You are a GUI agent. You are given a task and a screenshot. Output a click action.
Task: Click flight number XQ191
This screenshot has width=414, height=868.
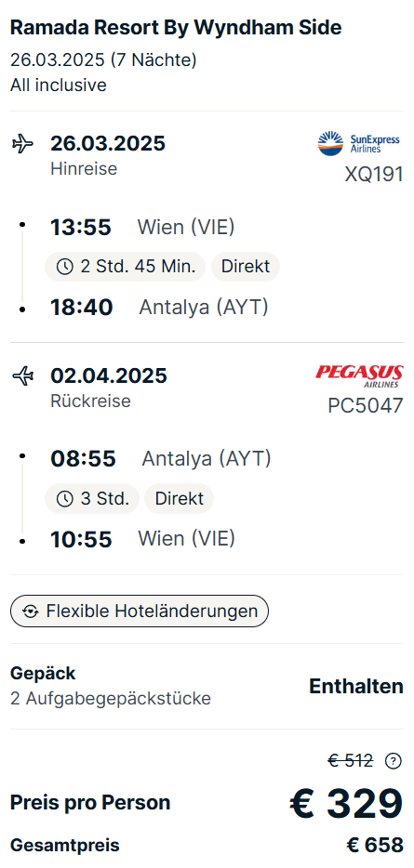[374, 175]
